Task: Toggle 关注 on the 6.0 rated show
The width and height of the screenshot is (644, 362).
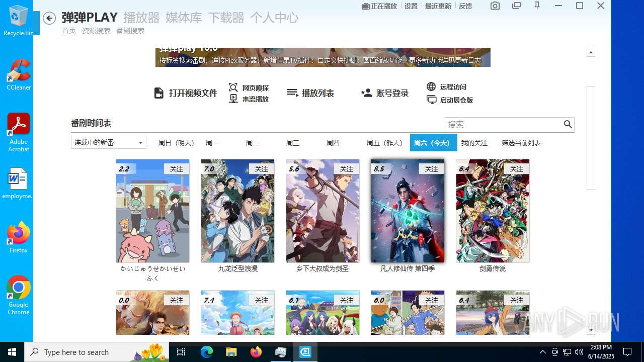Action: click(x=432, y=300)
